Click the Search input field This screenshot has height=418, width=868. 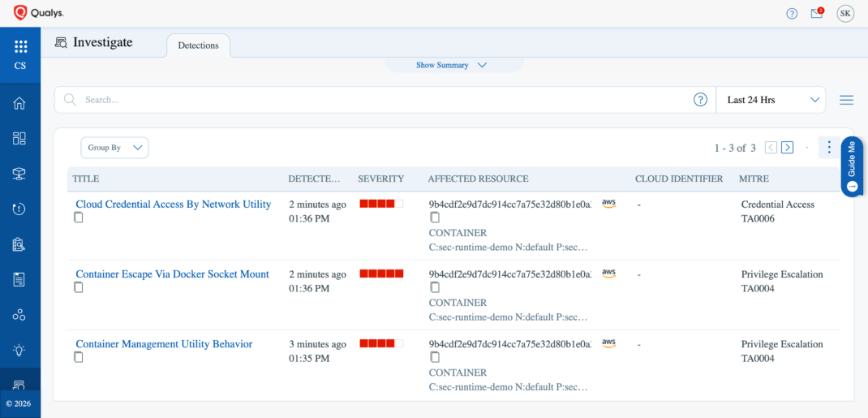(x=385, y=100)
